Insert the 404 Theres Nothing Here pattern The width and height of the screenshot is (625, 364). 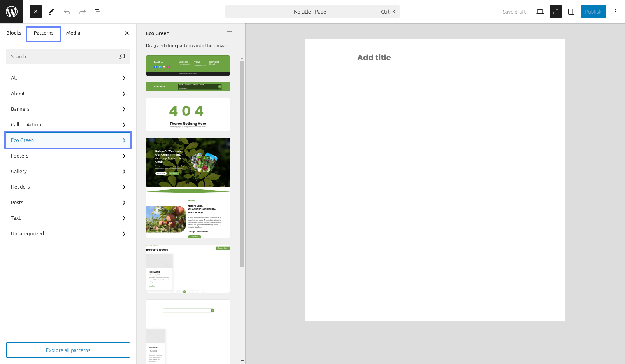point(188,115)
